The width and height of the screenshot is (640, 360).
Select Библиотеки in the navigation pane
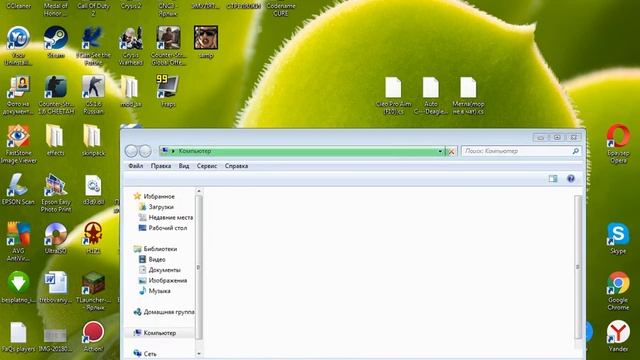click(x=156, y=249)
